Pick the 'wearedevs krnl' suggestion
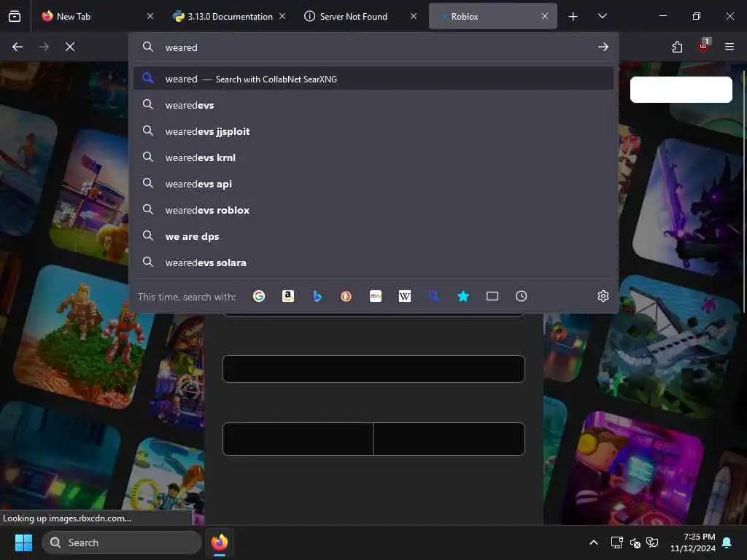Screen dimensions: 747x560 click(x=373, y=157)
